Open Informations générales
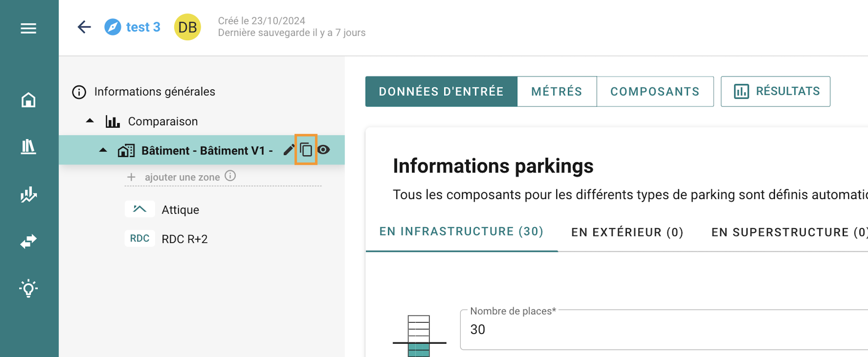Image resolution: width=868 pixels, height=357 pixels. pos(155,92)
